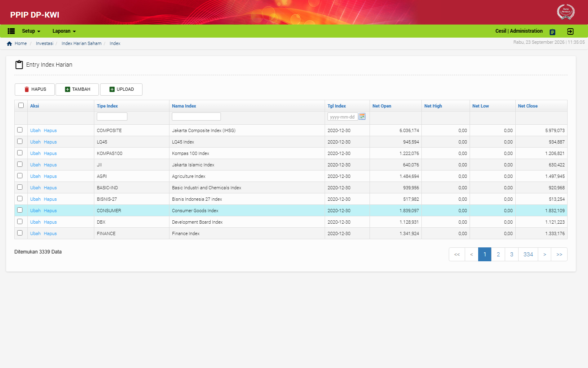Sort by Nama Index column header

[x=184, y=106]
